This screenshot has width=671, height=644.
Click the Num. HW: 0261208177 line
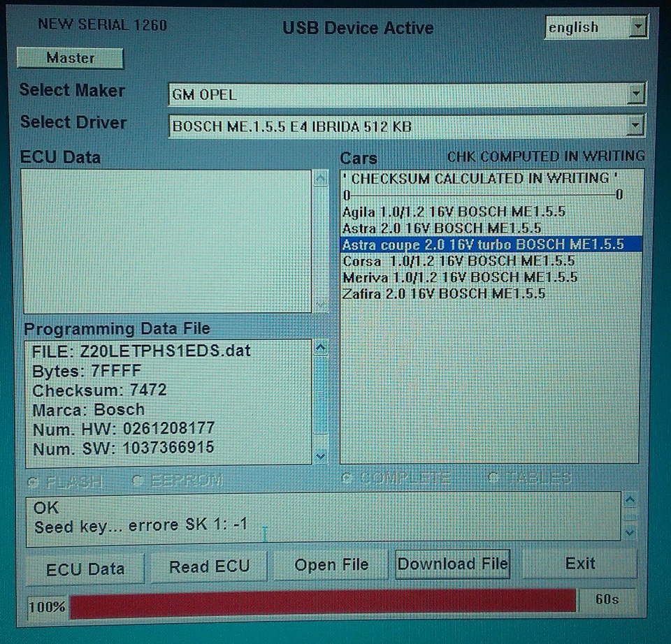point(124,429)
